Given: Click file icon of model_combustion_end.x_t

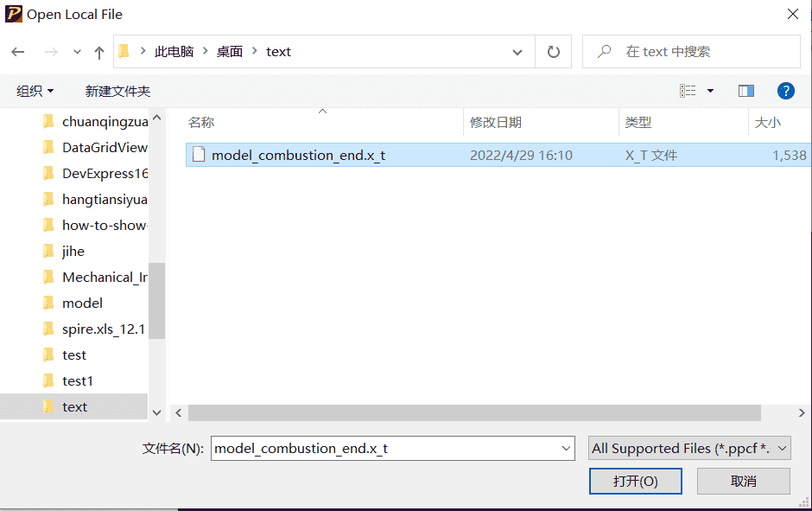Looking at the screenshot, I should 199,155.
